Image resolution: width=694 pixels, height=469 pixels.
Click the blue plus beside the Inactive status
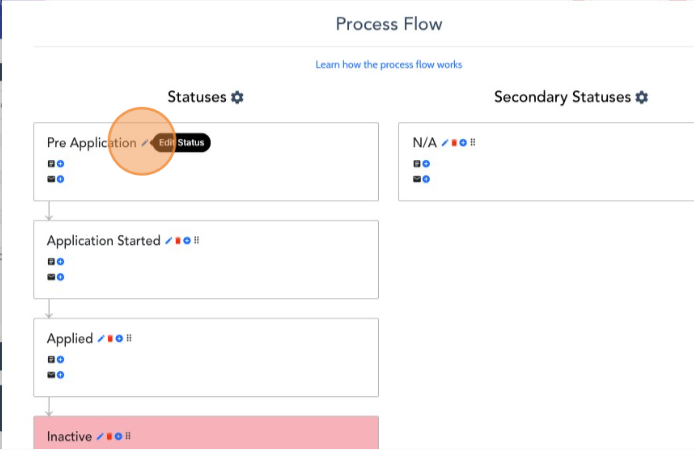tap(119, 437)
